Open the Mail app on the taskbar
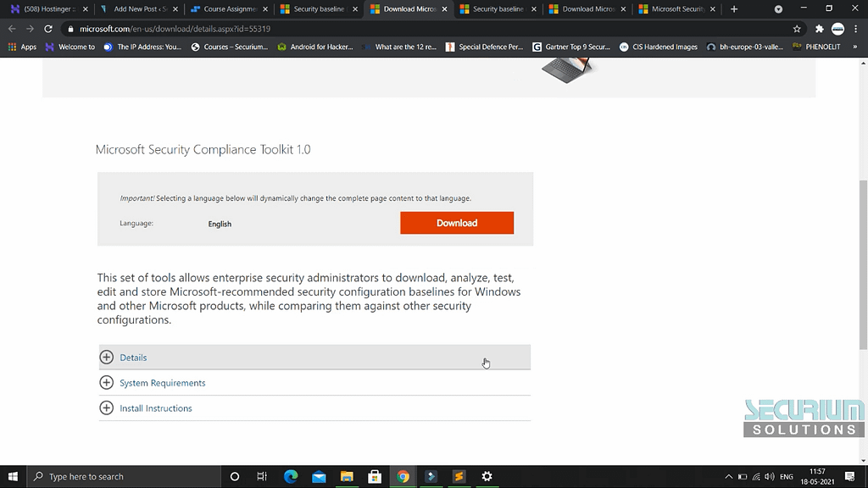Image resolution: width=868 pixels, height=488 pixels. click(319, 476)
